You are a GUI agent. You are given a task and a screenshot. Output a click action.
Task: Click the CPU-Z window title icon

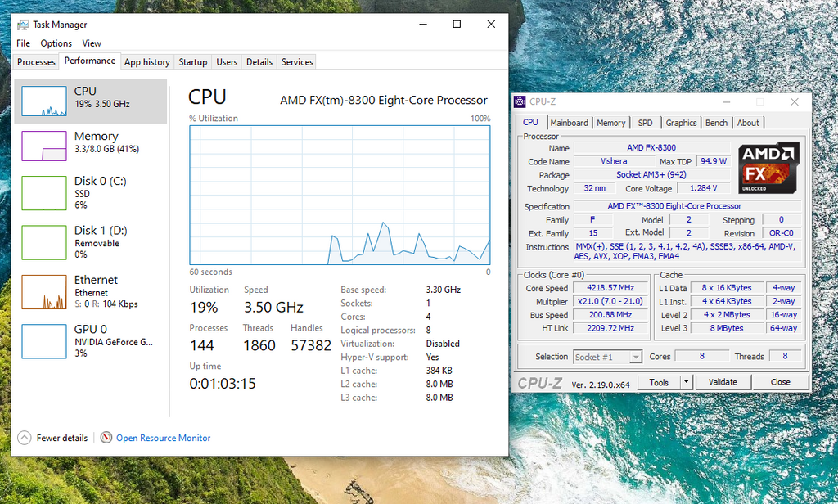coord(520,101)
